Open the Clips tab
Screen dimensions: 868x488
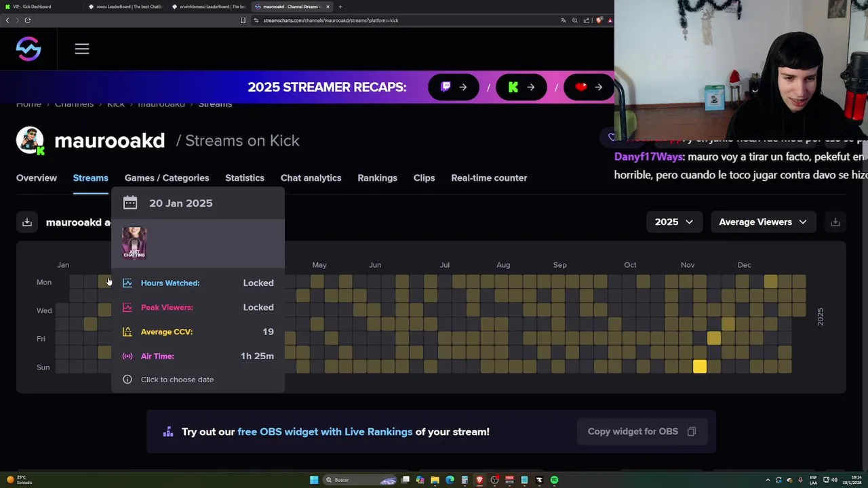pyautogui.click(x=424, y=178)
